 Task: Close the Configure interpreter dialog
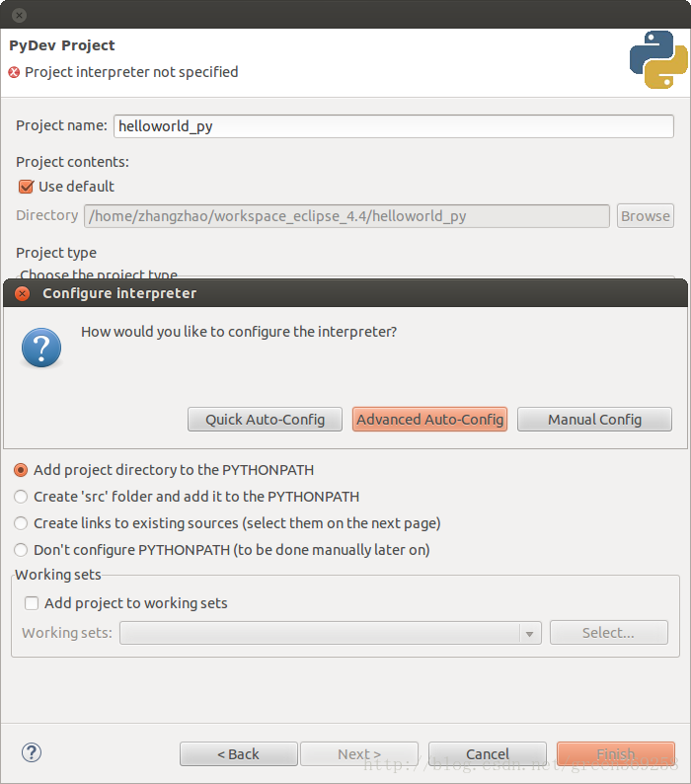tap(22, 293)
